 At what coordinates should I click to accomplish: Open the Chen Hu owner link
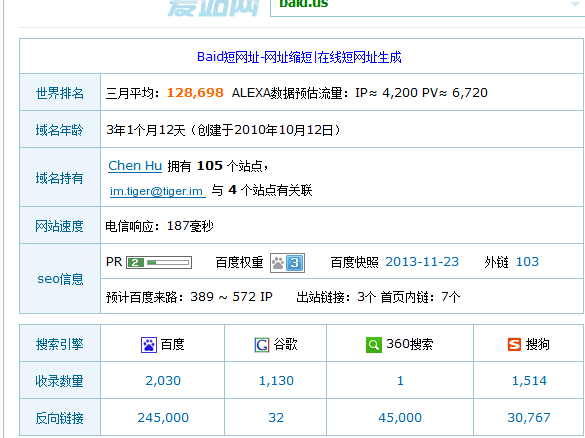pos(135,166)
